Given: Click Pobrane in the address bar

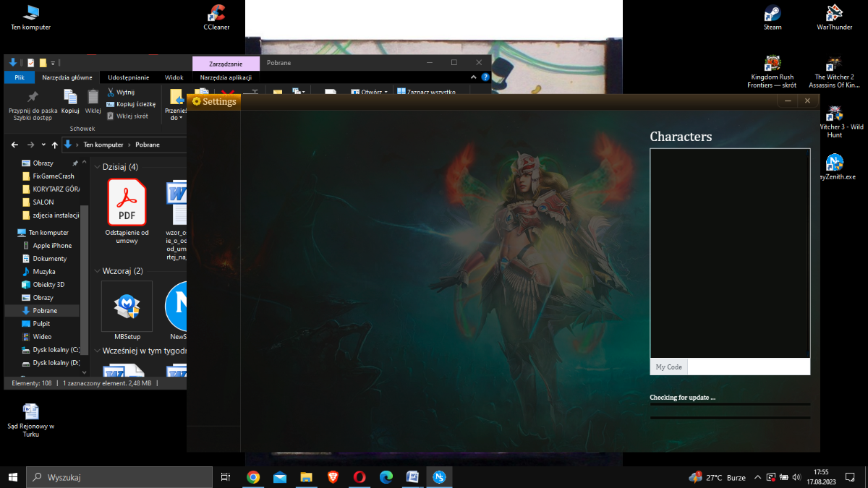Looking at the screenshot, I should click(x=148, y=145).
